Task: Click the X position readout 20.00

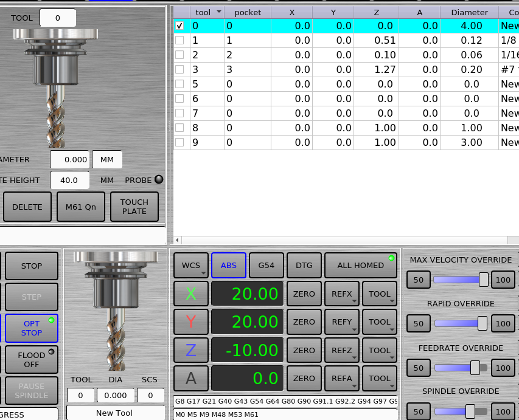Action: (247, 294)
